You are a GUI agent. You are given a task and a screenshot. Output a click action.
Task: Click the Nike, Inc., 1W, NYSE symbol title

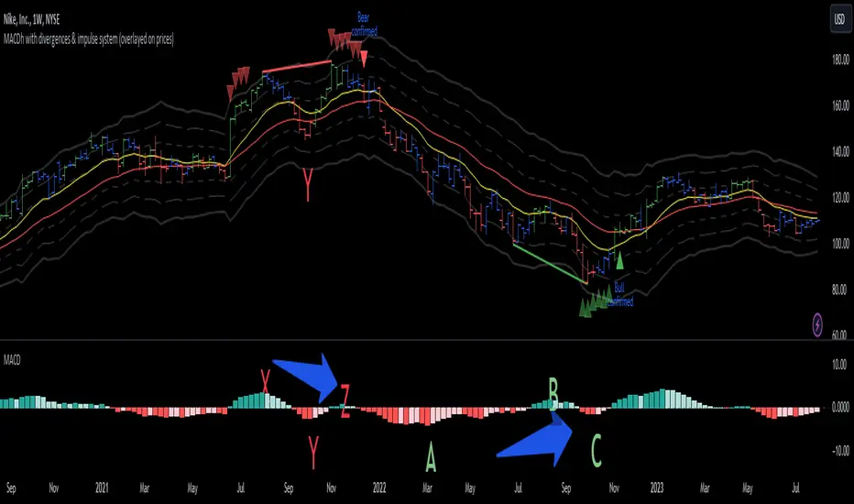click(x=31, y=20)
